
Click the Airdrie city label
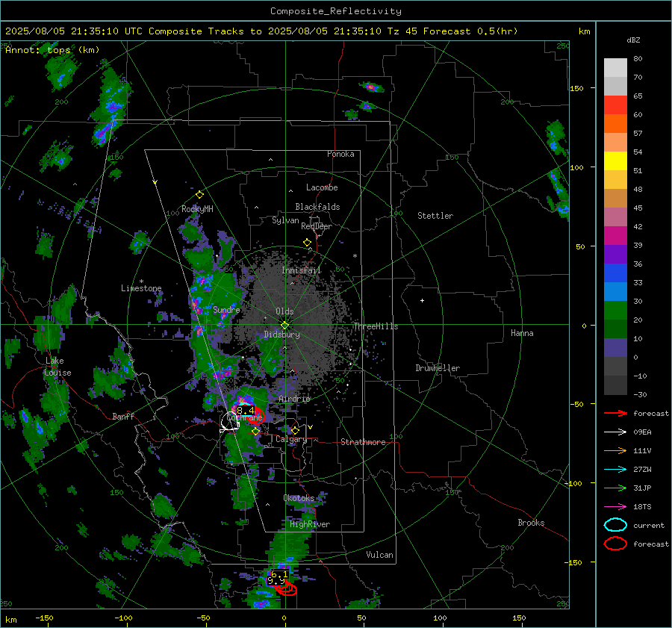(x=294, y=399)
